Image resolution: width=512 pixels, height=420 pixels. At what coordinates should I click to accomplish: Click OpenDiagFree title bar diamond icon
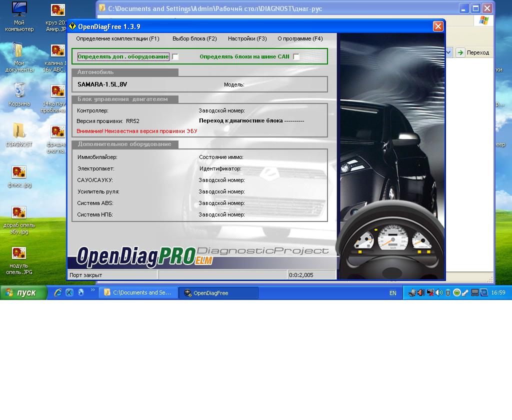[72, 26]
